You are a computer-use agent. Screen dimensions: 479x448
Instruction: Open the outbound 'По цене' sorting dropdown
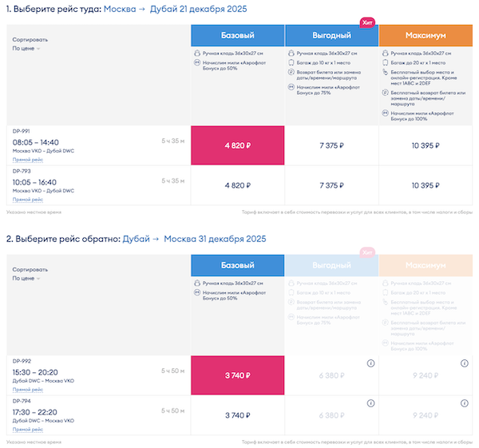(x=26, y=49)
